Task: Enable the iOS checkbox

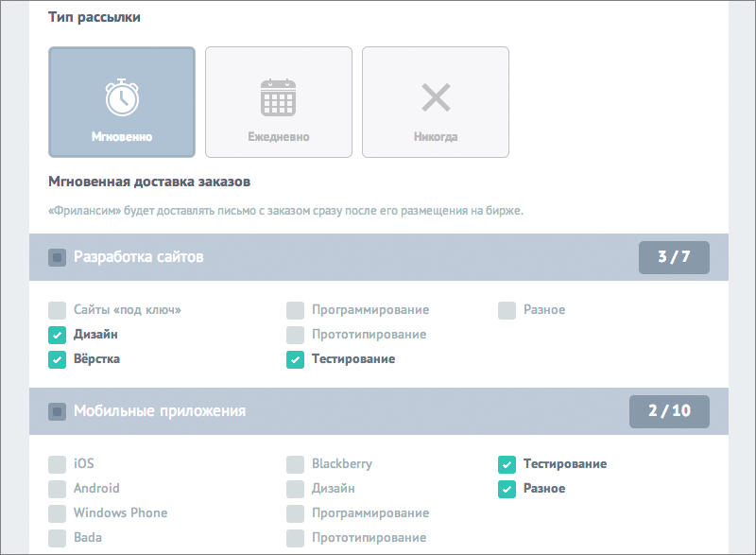Action: (x=57, y=464)
